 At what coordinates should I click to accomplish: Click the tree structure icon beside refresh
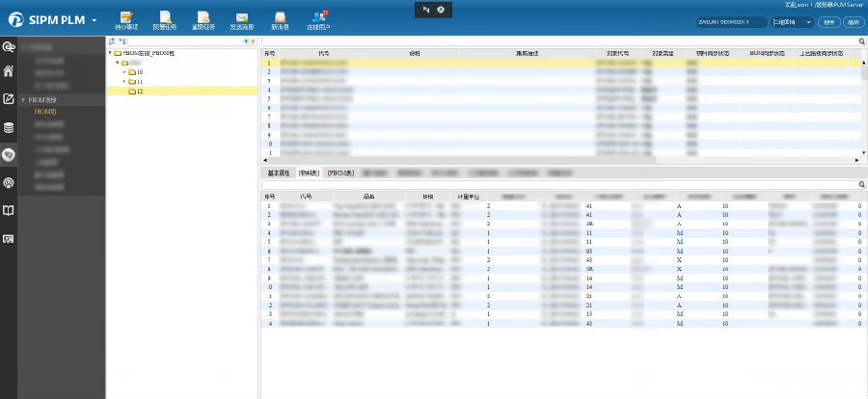[x=122, y=41]
